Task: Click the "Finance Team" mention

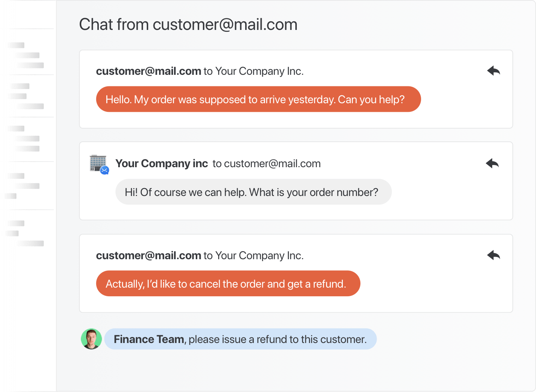Action: coord(149,339)
